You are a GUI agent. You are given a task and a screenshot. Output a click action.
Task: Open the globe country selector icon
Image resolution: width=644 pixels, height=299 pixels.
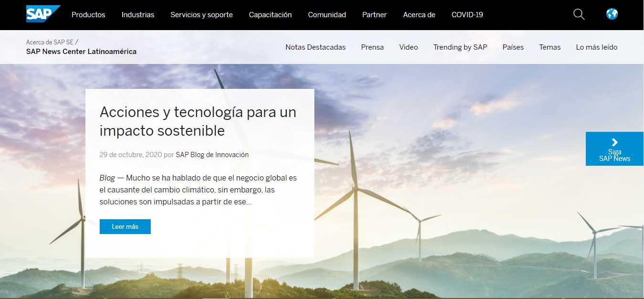click(x=612, y=14)
